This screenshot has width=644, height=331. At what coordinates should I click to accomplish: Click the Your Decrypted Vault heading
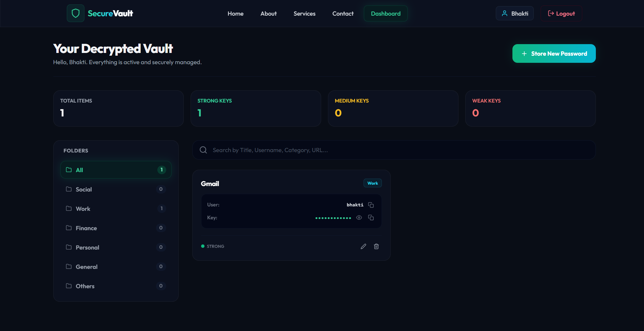pos(113,49)
